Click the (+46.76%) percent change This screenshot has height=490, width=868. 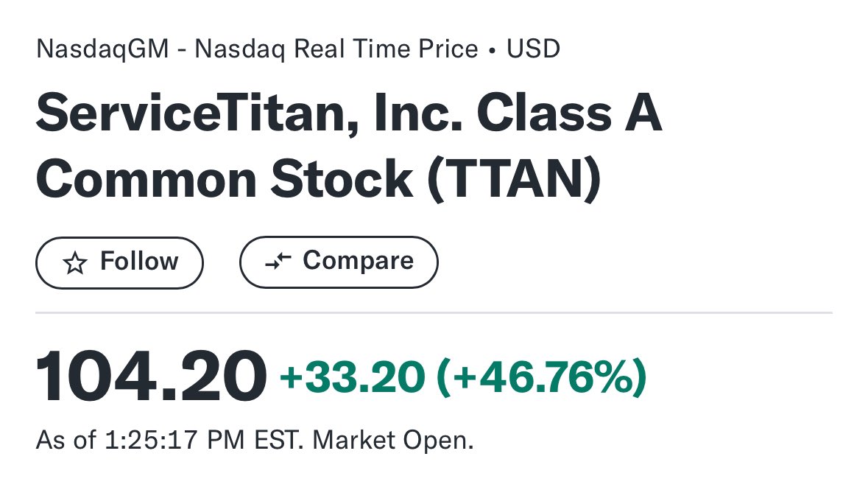tap(541, 377)
